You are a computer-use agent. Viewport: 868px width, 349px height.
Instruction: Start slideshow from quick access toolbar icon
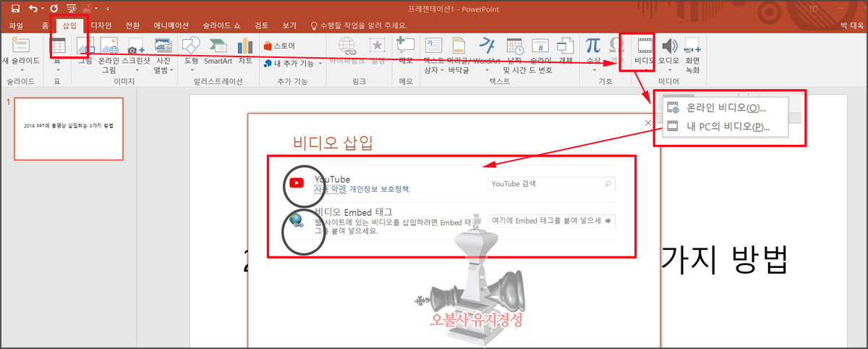(72, 8)
